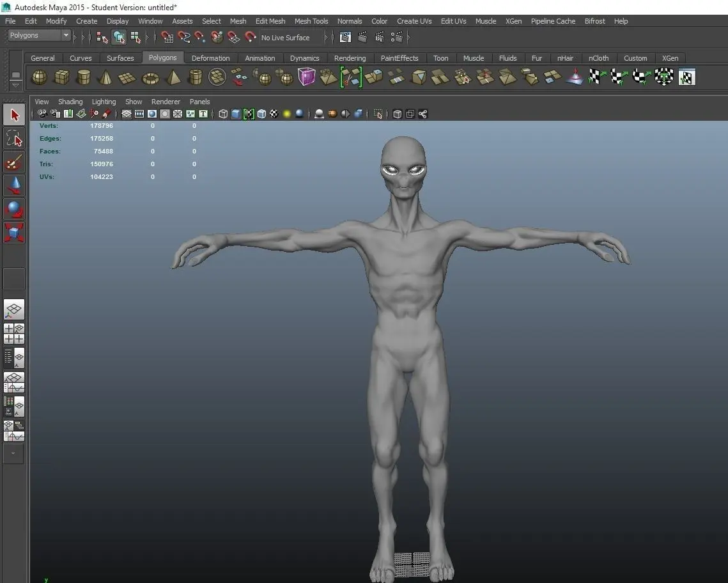
Task: Open the viewport Lighting menu
Action: [104, 102]
